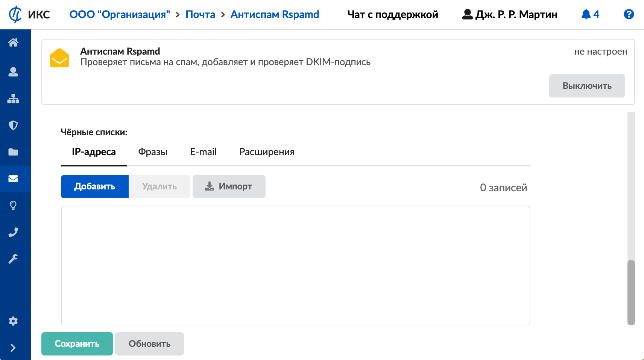This screenshot has height=360, width=644.
Task: Open the gear settings icon in sidebar
Action: (13, 321)
